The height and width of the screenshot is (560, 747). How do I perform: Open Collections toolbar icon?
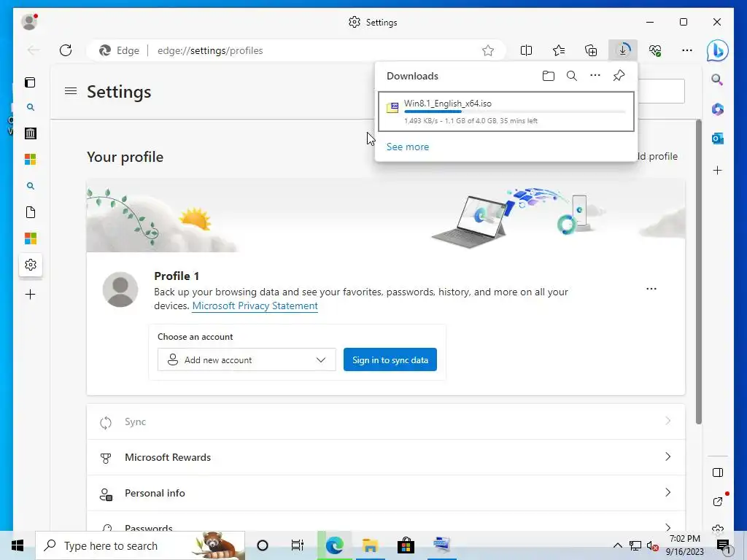591,50
